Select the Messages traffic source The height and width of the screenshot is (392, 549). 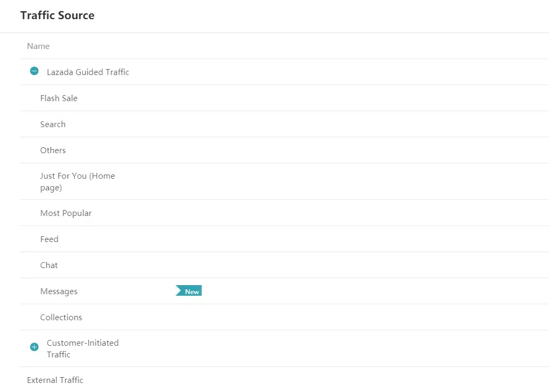click(x=59, y=291)
